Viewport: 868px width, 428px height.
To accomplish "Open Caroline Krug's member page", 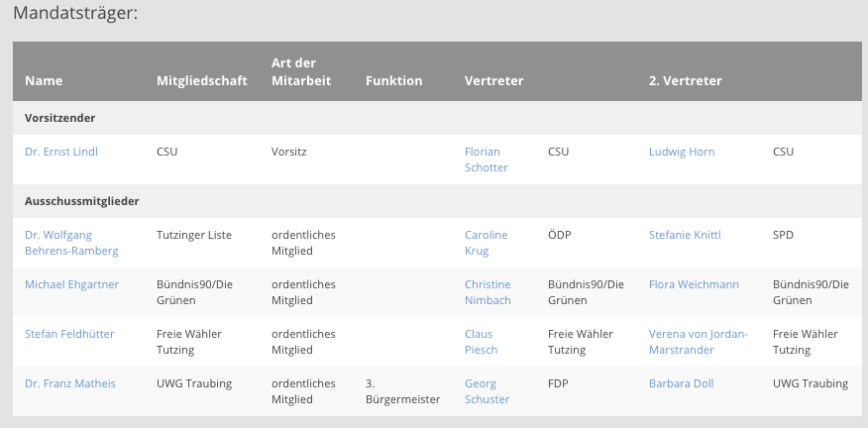I will 486,243.
